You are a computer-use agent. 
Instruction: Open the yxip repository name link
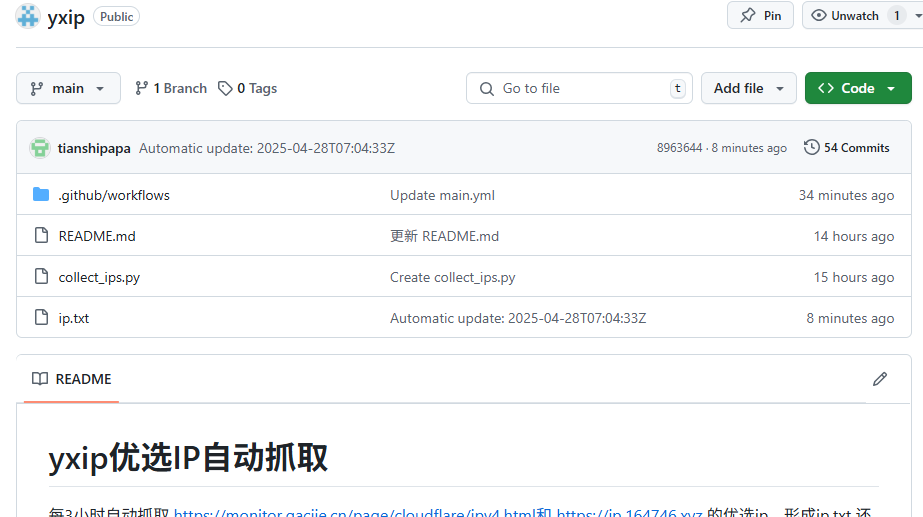(x=66, y=17)
